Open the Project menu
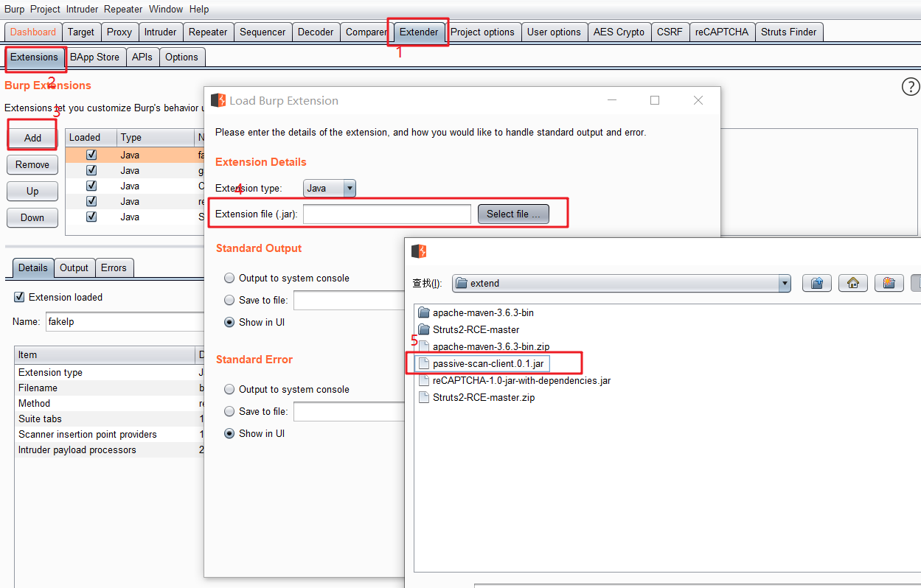The image size is (921, 588). 45,9
